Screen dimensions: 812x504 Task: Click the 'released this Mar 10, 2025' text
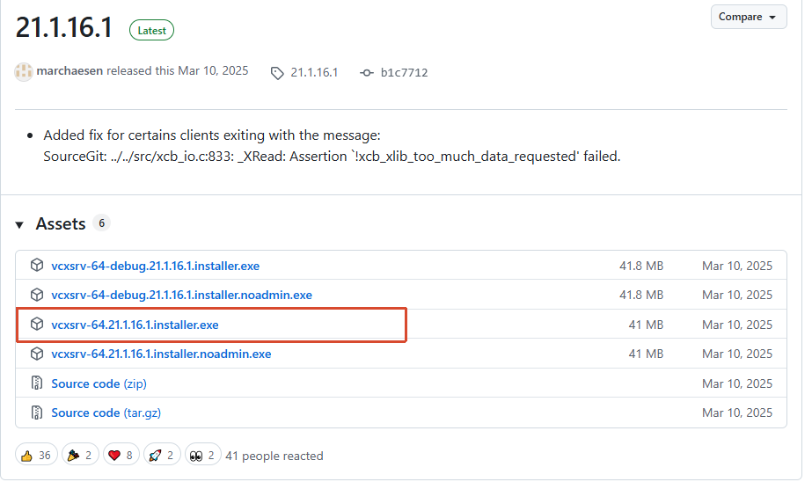(178, 71)
